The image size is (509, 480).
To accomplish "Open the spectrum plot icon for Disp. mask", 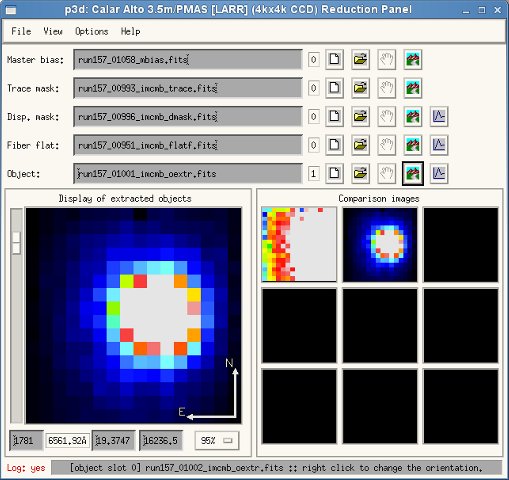I will pyautogui.click(x=439, y=117).
